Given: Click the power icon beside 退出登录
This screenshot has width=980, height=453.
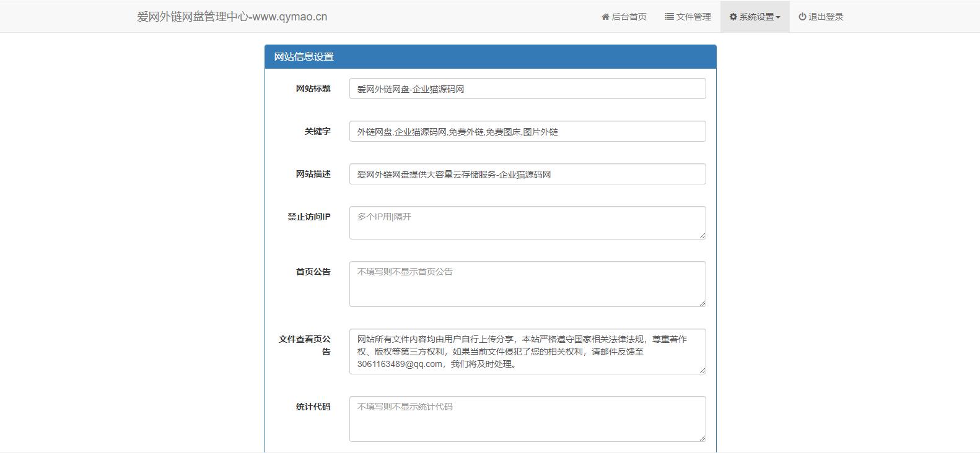Looking at the screenshot, I should [x=802, y=17].
